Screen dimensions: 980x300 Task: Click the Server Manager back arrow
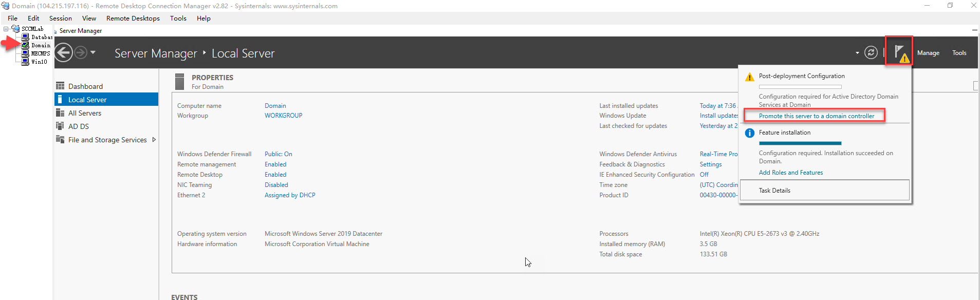(x=64, y=53)
